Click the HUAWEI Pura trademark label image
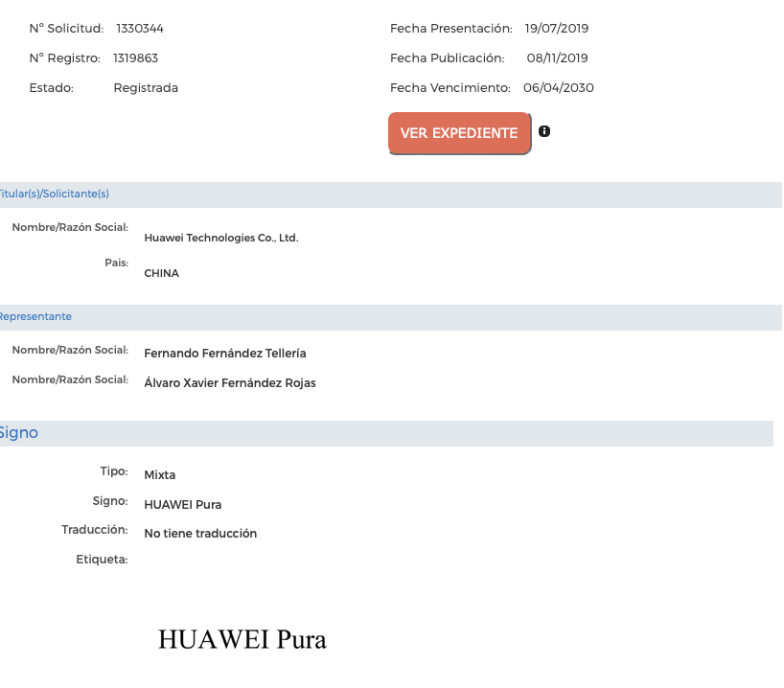The width and height of the screenshot is (784, 688). 242,639
